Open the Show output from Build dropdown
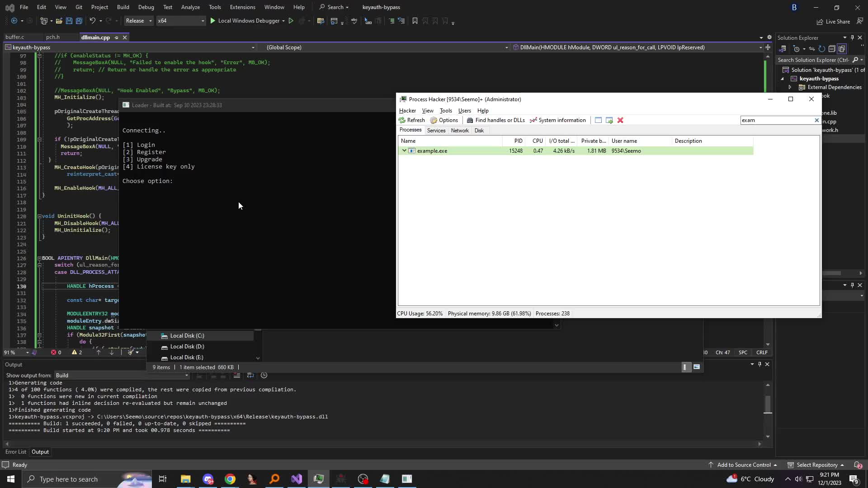868x488 pixels. tap(122, 375)
